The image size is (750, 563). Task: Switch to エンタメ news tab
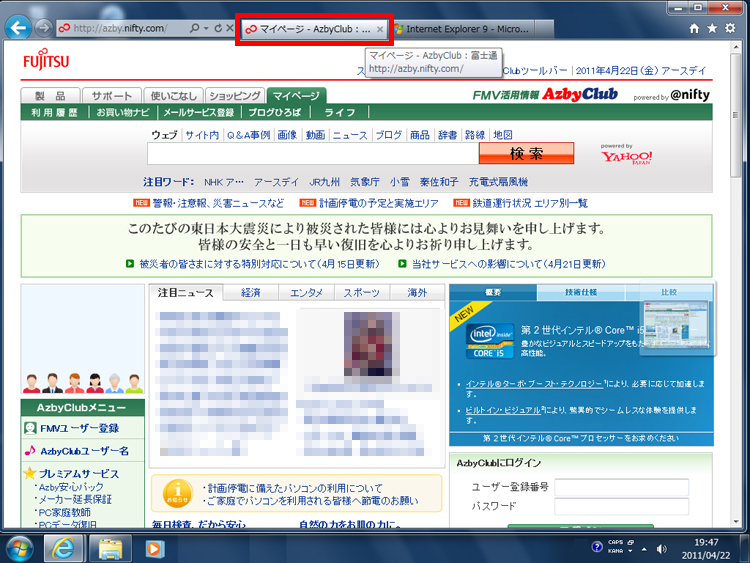[x=306, y=293]
